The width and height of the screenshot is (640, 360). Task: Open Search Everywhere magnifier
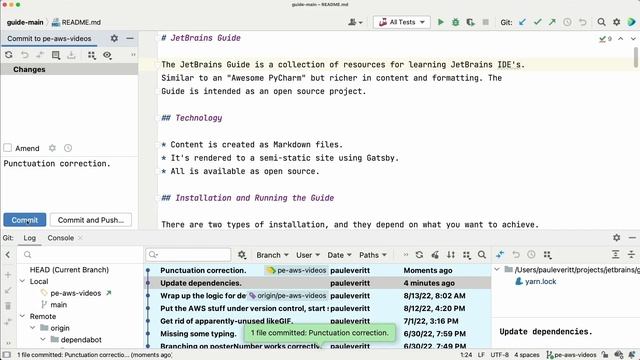[601, 22]
